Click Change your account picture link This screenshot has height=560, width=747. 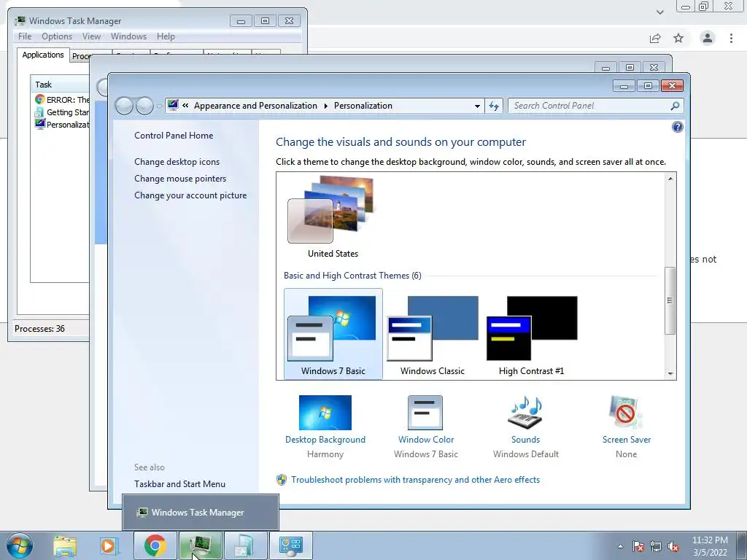click(x=190, y=195)
